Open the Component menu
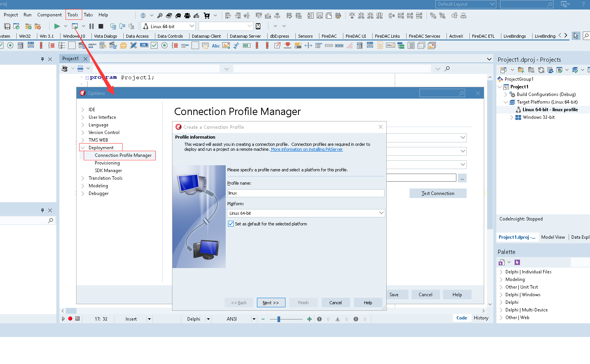 (x=49, y=15)
